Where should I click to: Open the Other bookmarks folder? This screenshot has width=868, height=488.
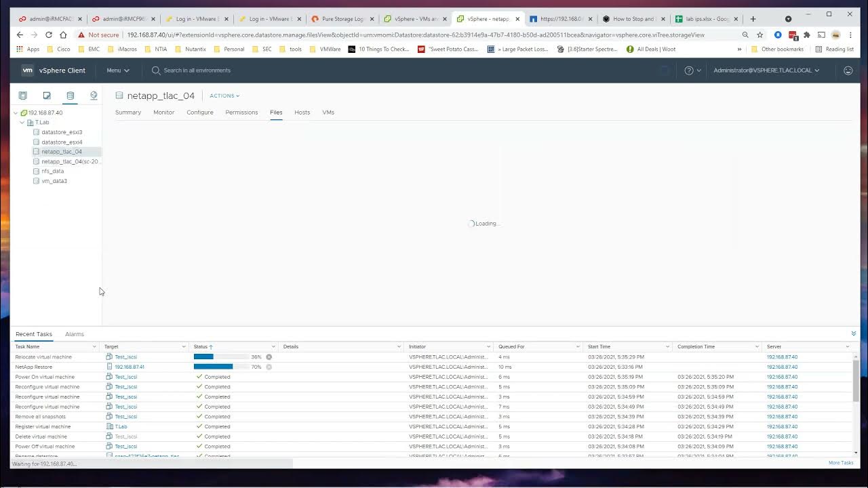[x=778, y=49]
